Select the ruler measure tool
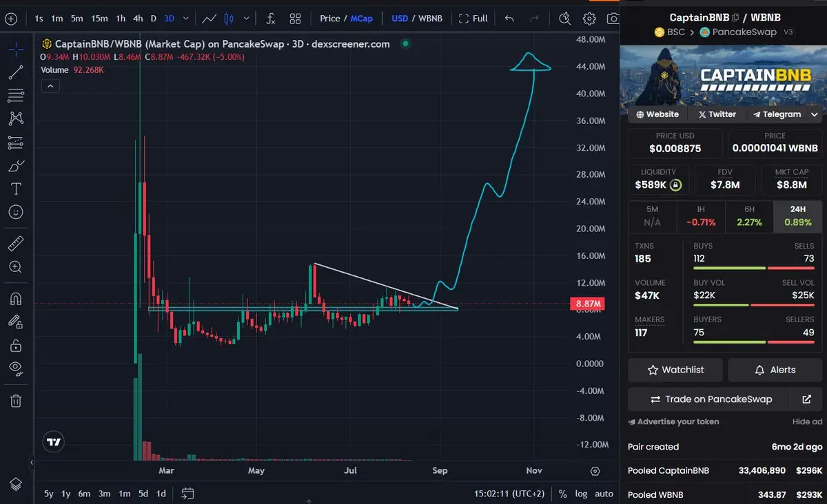The width and height of the screenshot is (827, 504). click(x=16, y=243)
